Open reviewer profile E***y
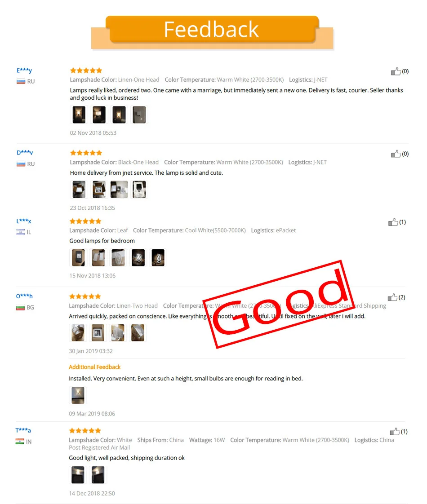 [x=24, y=70]
